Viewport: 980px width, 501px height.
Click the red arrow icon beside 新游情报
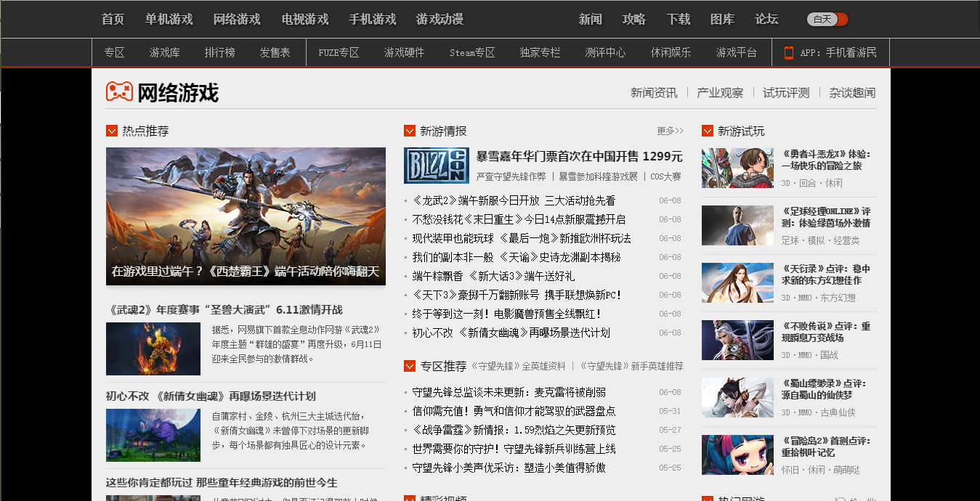tap(410, 131)
